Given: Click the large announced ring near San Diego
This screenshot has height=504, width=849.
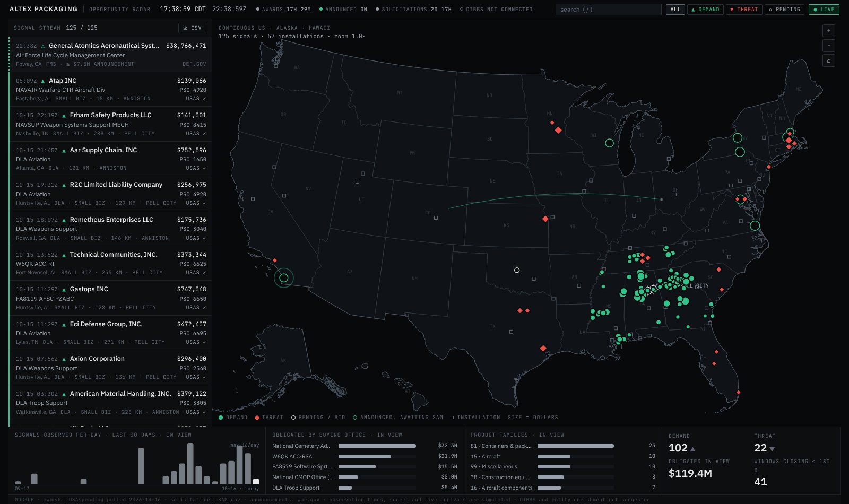Looking at the screenshot, I should (284, 277).
